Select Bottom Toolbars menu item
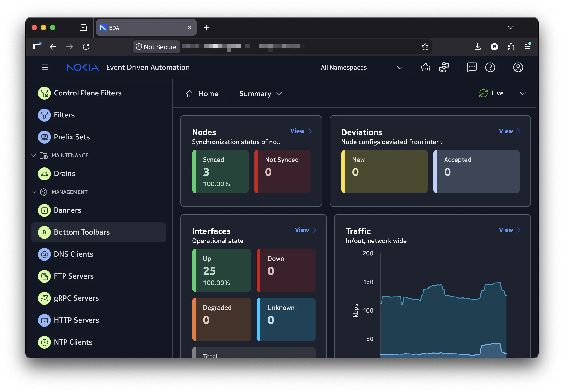 98,232
